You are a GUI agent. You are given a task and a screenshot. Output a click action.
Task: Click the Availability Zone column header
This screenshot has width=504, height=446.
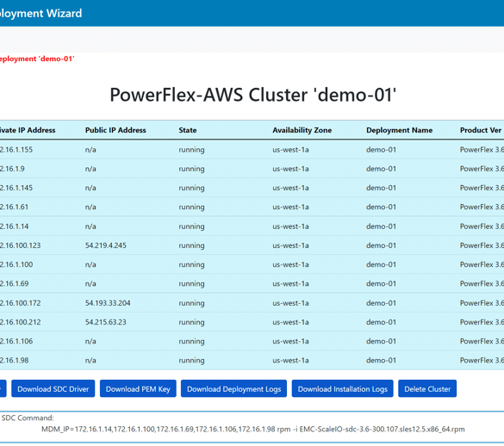point(302,130)
